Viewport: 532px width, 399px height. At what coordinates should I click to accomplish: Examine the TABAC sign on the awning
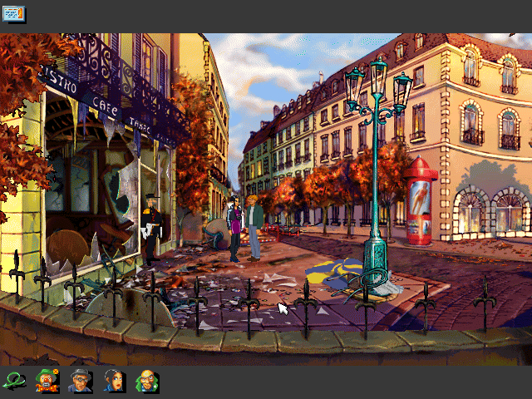point(139,125)
